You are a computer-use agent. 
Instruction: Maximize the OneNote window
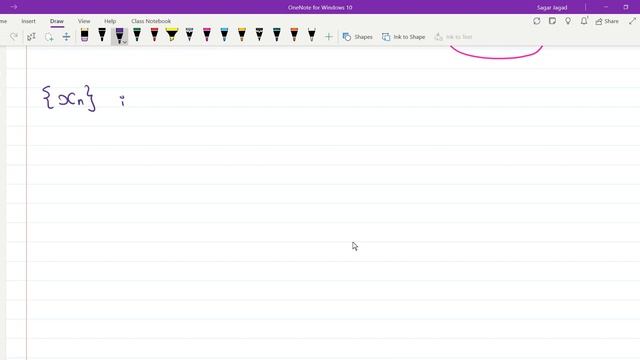[626, 7]
